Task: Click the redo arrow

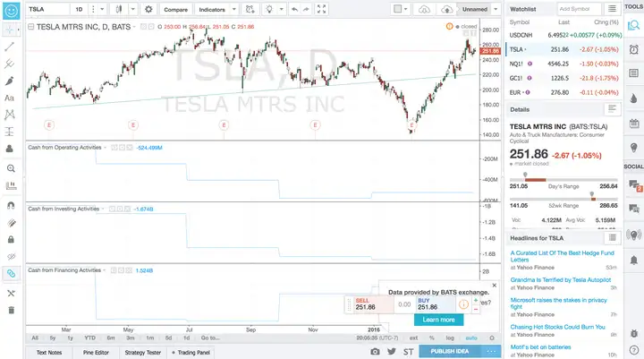Action: (x=306, y=9)
